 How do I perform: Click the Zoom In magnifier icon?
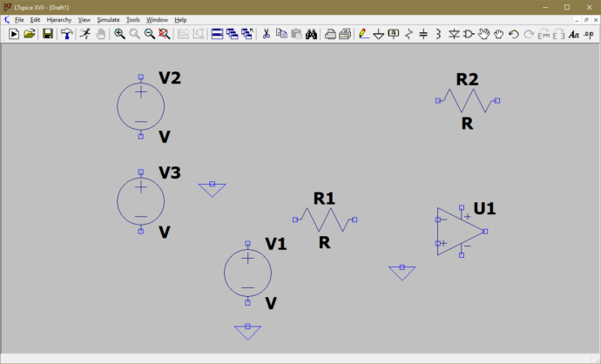point(119,34)
